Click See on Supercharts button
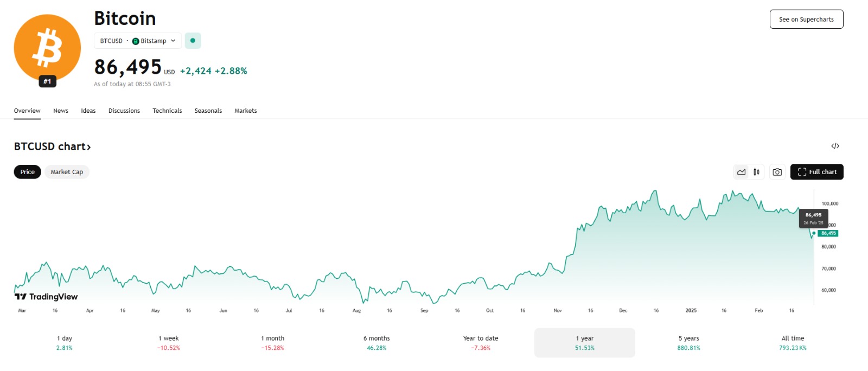868x371 pixels. point(806,19)
